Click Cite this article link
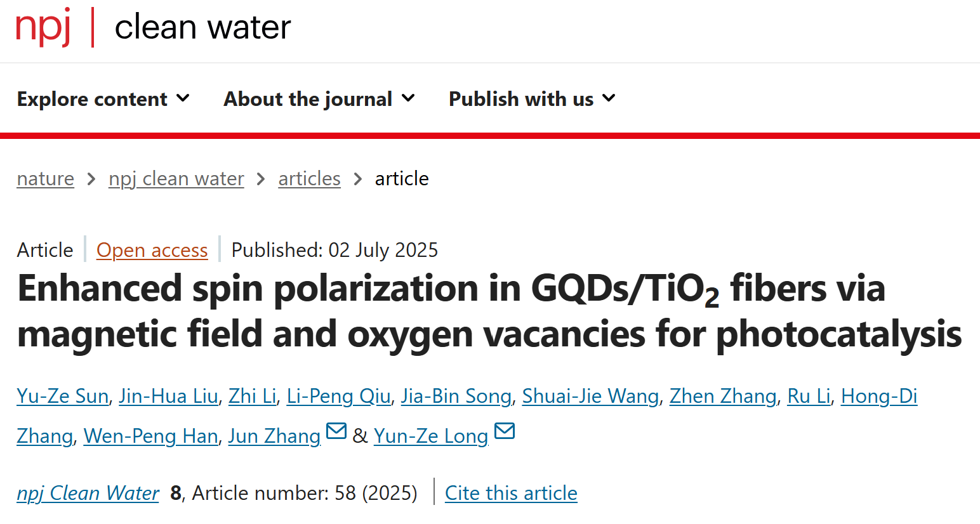 coord(511,494)
